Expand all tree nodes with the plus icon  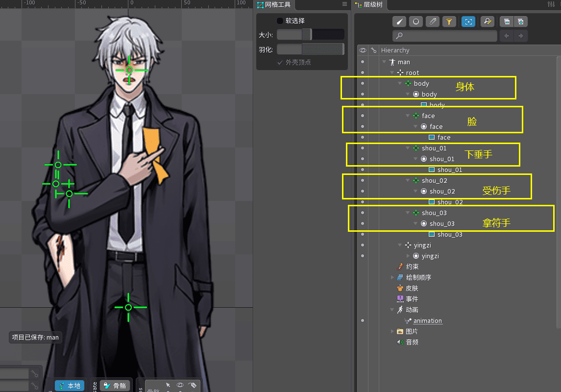tap(520, 22)
